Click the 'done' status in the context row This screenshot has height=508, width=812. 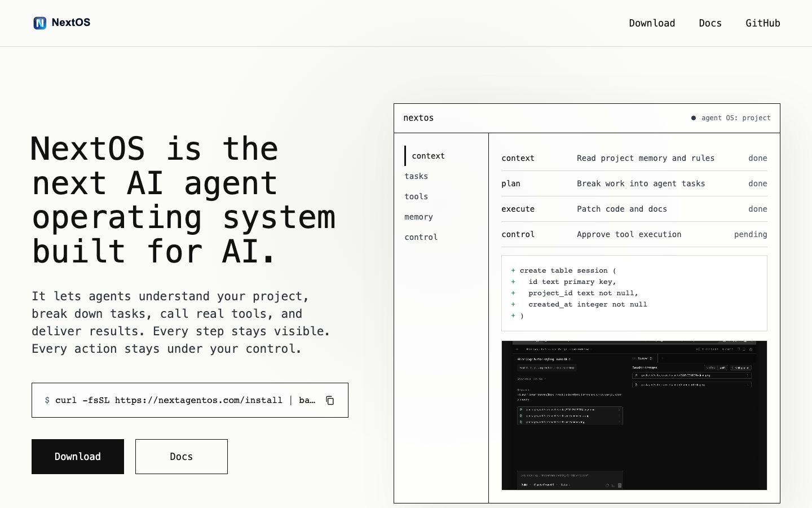tap(758, 158)
